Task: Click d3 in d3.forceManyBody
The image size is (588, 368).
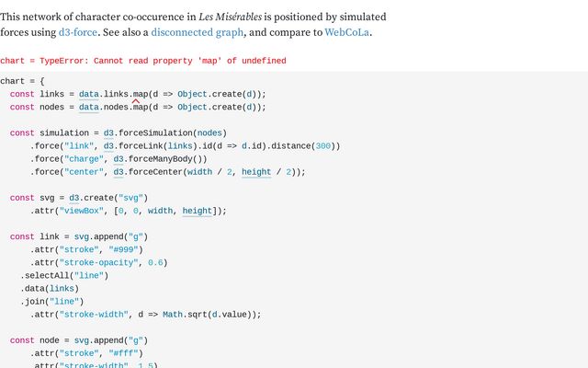Action: point(119,158)
